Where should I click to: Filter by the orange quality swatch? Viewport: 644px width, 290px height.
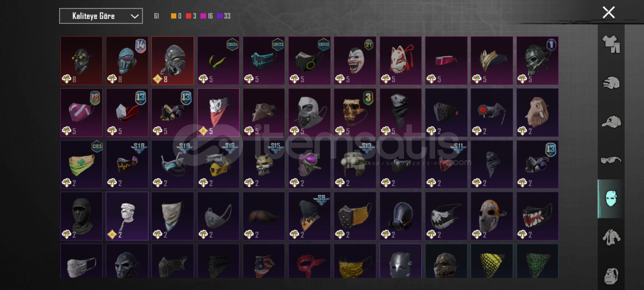tap(174, 16)
